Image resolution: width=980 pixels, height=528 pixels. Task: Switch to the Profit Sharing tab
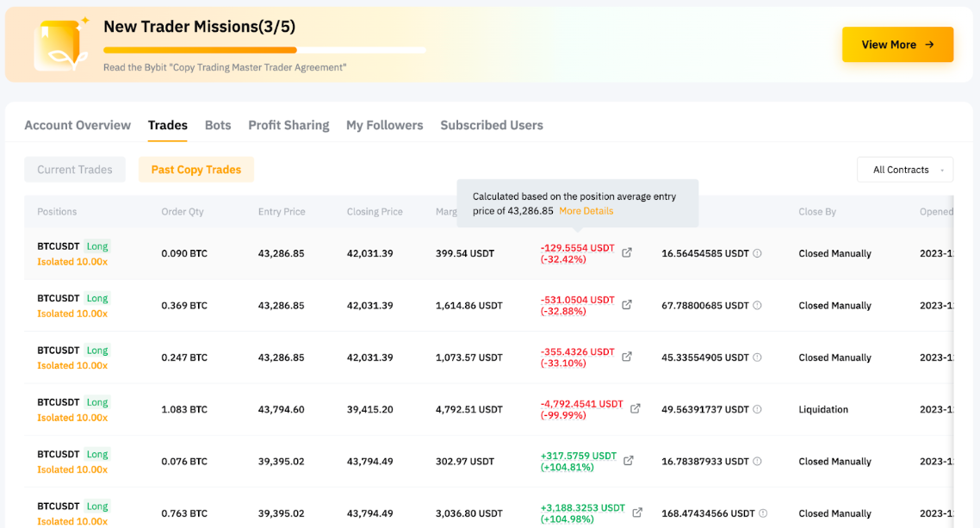[x=288, y=126]
